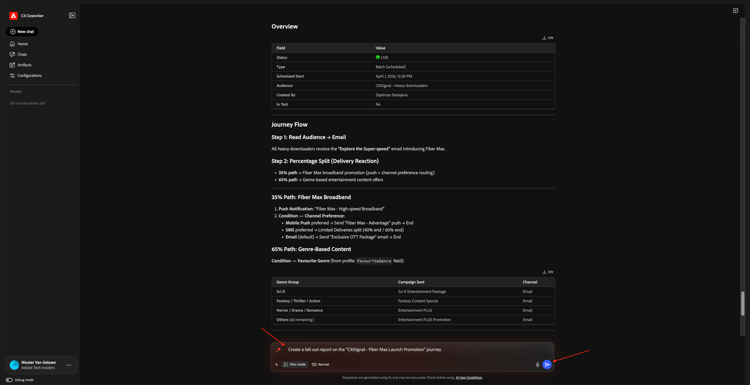Click the chat vertical scrollbar thumb
The width and height of the screenshot is (750, 385).
click(x=742, y=304)
